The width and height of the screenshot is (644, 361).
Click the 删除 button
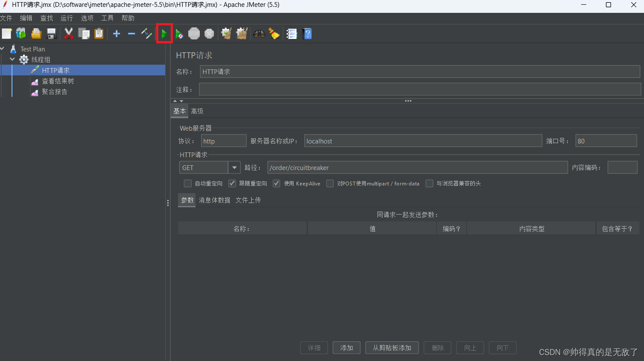pos(438,348)
